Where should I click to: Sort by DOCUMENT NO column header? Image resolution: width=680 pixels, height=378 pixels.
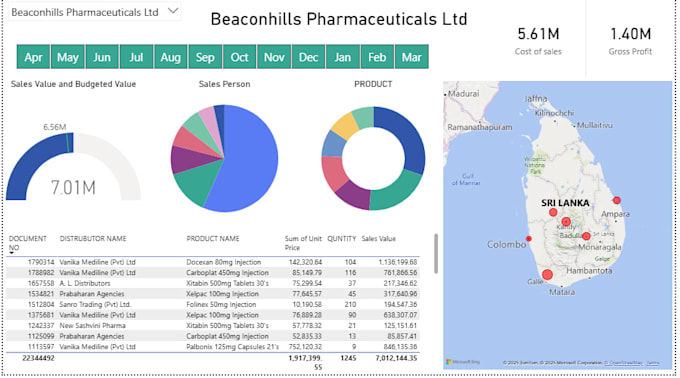click(27, 243)
